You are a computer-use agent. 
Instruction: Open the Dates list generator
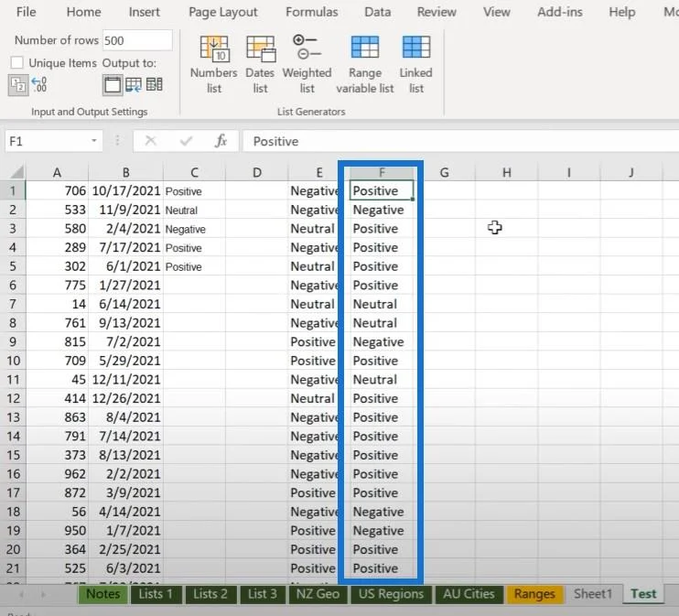(260, 65)
